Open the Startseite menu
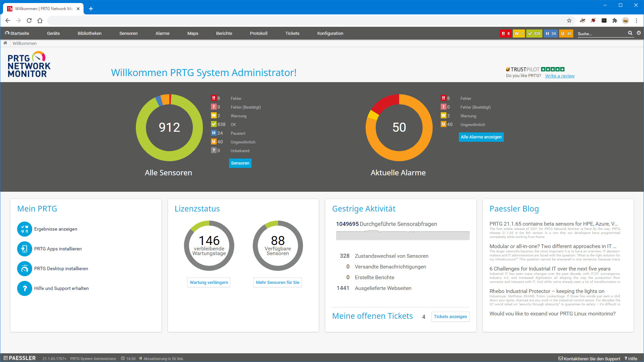Screen dimensions: 644x362 pyautogui.click(x=17, y=34)
